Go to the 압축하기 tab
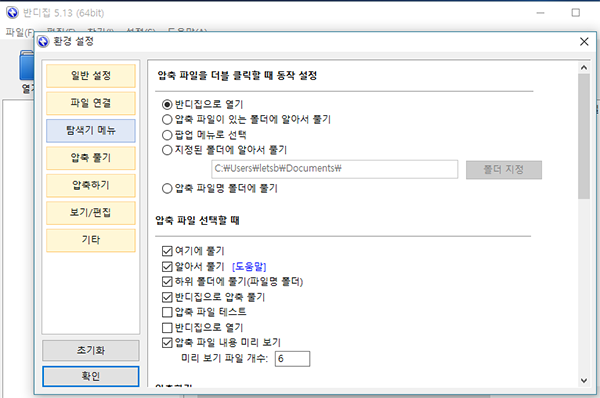The width and height of the screenshot is (600, 398). 91,185
